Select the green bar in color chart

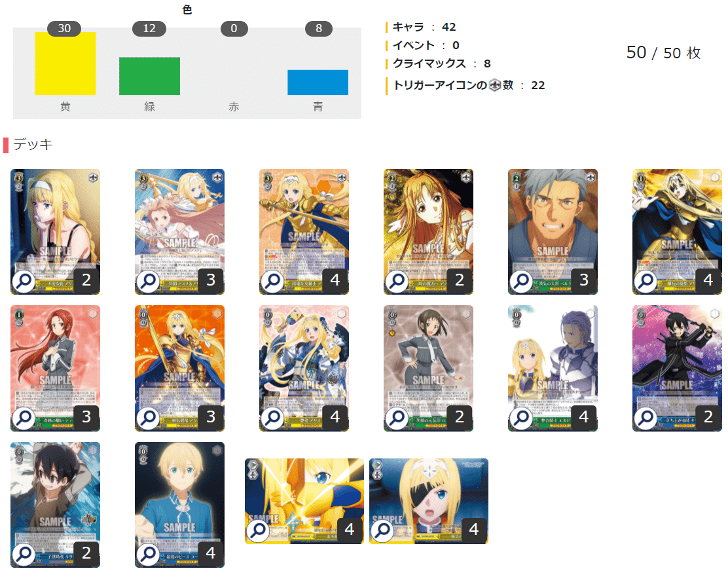(x=149, y=76)
